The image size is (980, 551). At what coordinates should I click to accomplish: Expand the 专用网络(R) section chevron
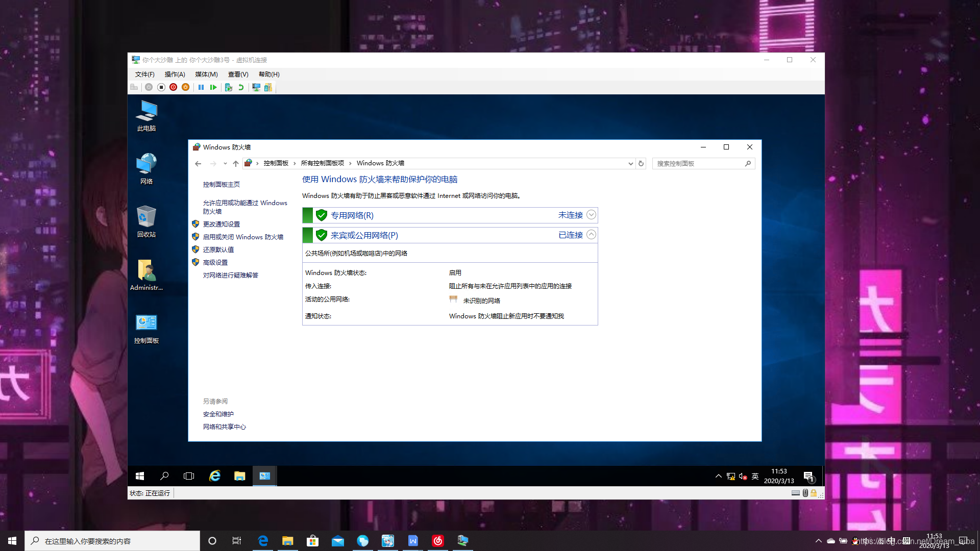[x=591, y=215]
